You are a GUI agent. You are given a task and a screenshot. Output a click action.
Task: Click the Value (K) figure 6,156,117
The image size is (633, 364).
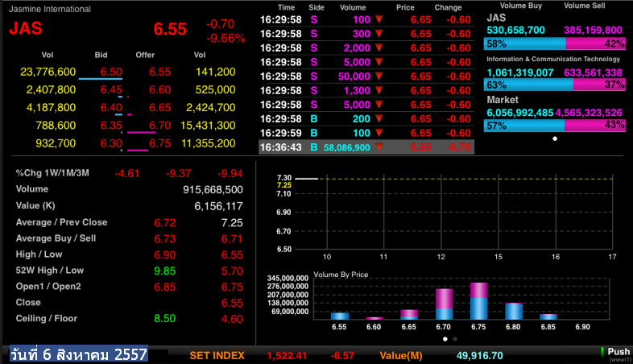point(218,206)
